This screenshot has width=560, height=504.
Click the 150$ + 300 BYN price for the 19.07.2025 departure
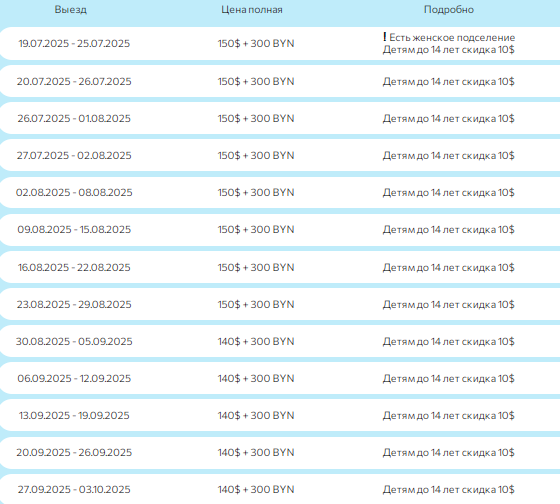(256, 44)
